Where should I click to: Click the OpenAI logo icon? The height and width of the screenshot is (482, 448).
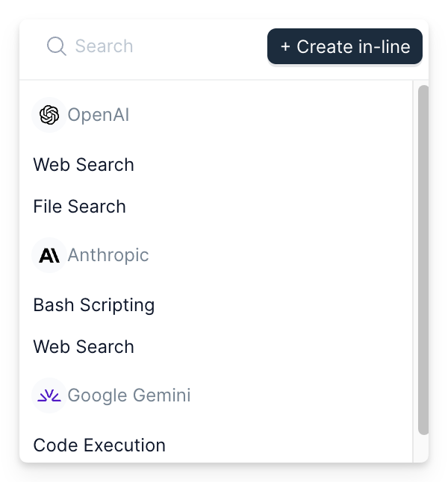coord(49,115)
